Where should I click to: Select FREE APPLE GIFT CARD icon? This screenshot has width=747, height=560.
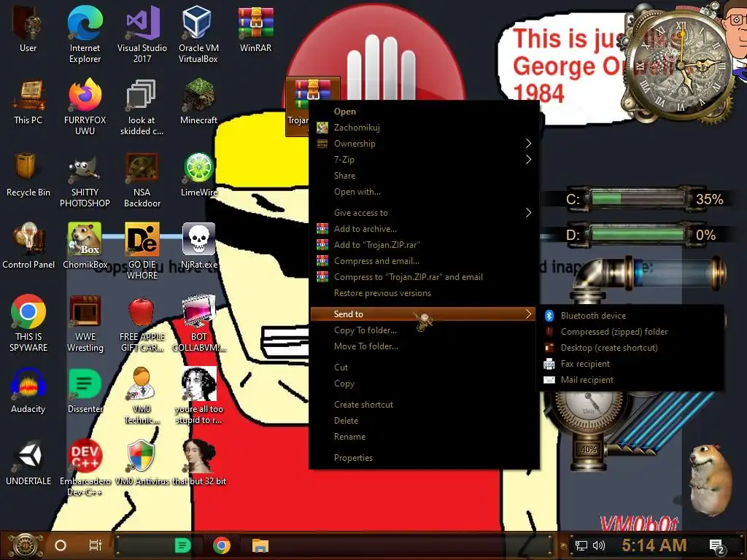pyautogui.click(x=142, y=323)
